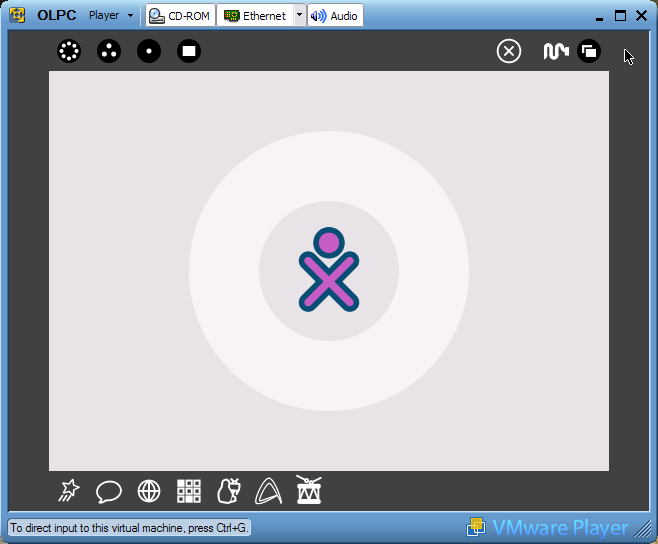Click the VMware icon in title bar
The height and width of the screenshot is (544, 658).
tap(17, 15)
